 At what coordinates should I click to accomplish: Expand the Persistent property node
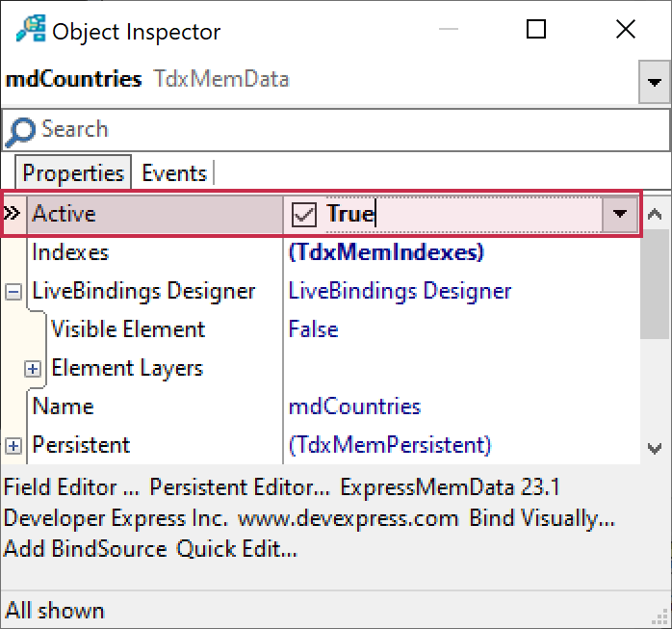click(13, 445)
